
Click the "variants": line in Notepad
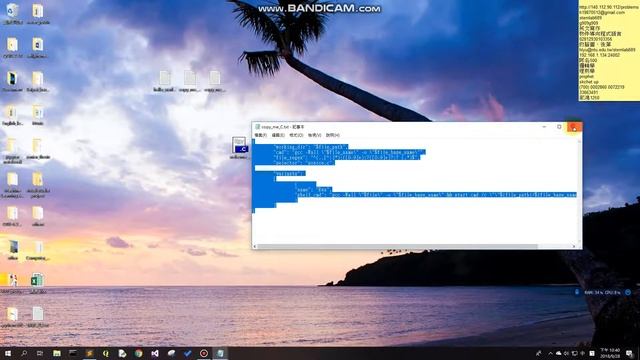click(289, 173)
